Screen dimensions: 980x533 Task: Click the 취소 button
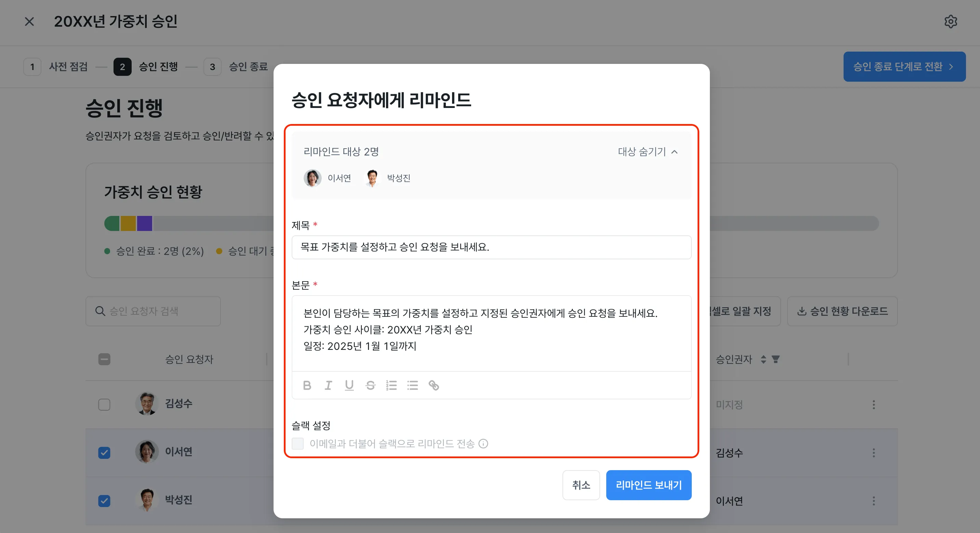pos(581,485)
